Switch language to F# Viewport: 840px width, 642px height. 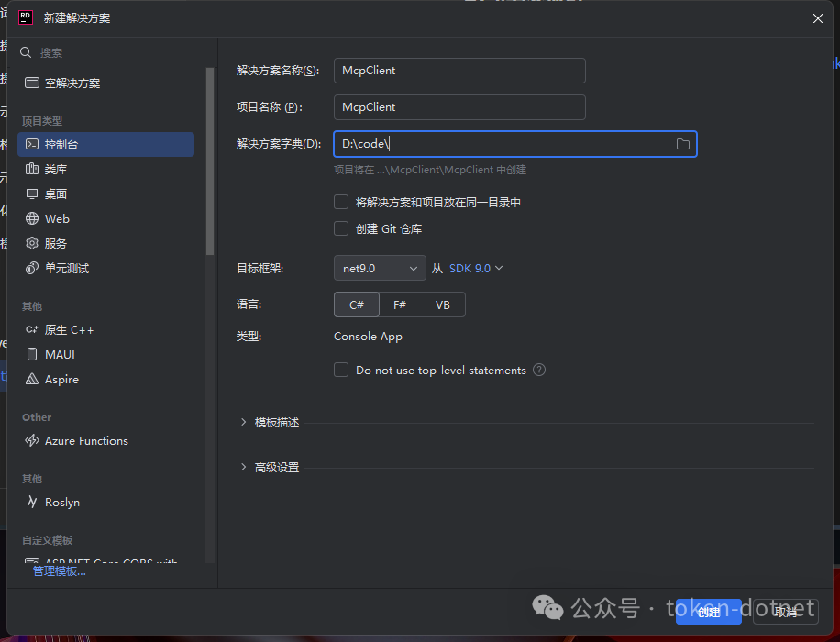pos(399,304)
